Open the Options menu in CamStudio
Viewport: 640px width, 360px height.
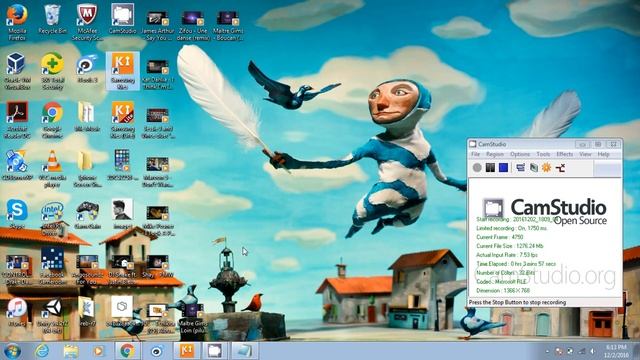click(x=520, y=154)
